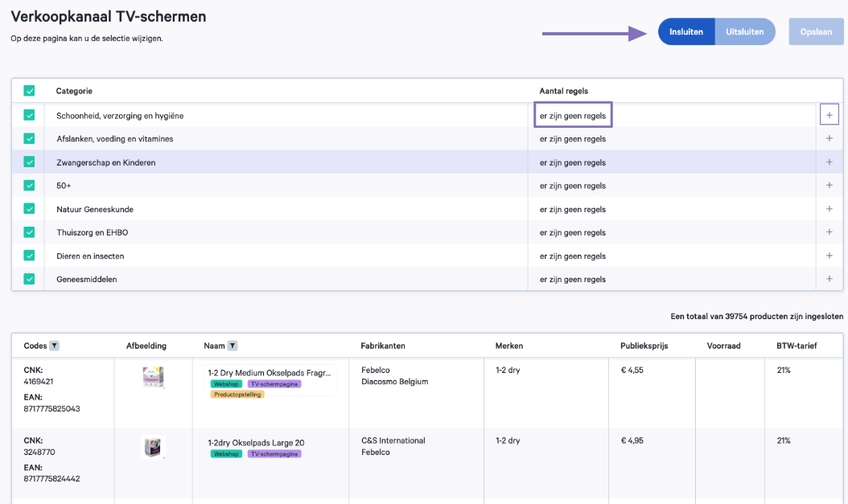Switch to Uitsluiten mode
The height and width of the screenshot is (504, 848).
tap(745, 32)
